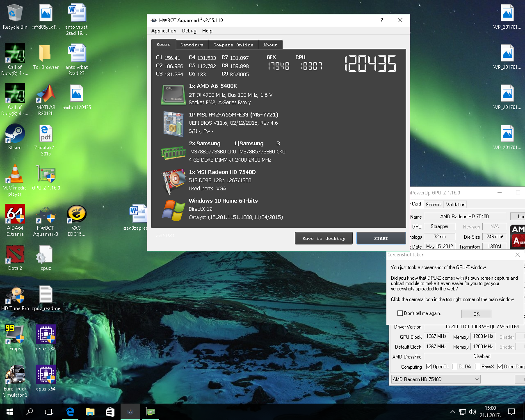Switch to About tab in Aquamark
This screenshot has height=420, width=525.
click(270, 45)
